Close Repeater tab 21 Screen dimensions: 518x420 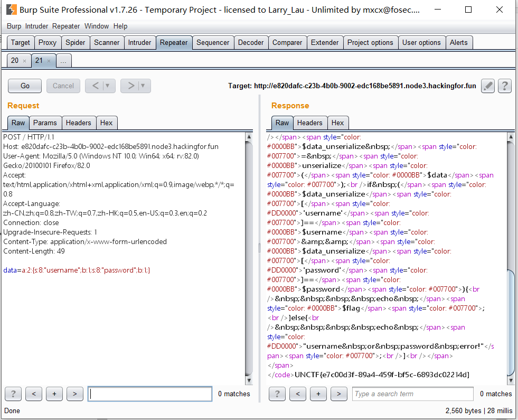[49, 61]
